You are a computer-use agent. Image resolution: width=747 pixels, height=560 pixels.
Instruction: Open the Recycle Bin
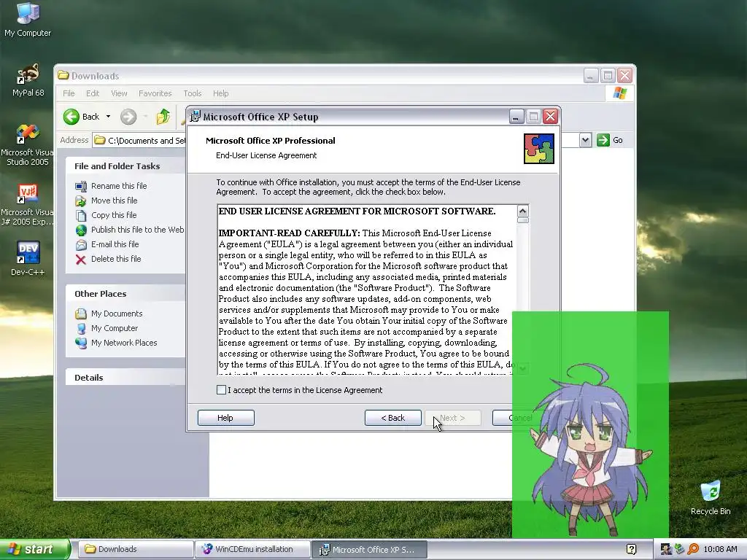click(711, 497)
